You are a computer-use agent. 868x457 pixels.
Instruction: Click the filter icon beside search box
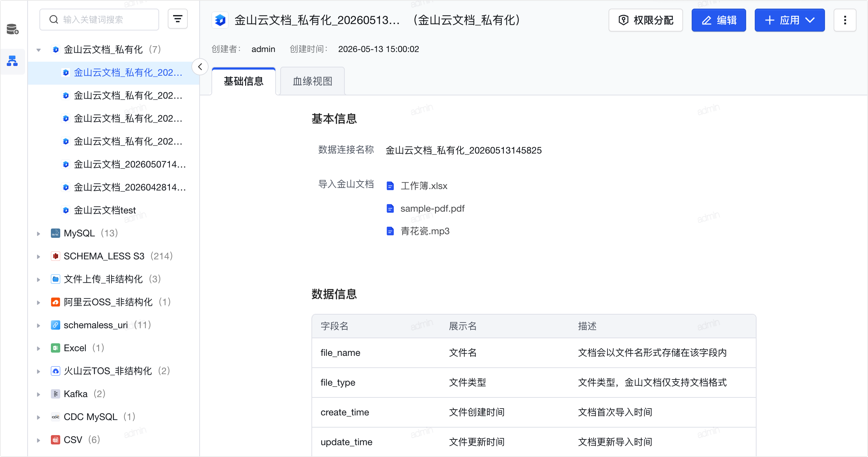tap(178, 19)
